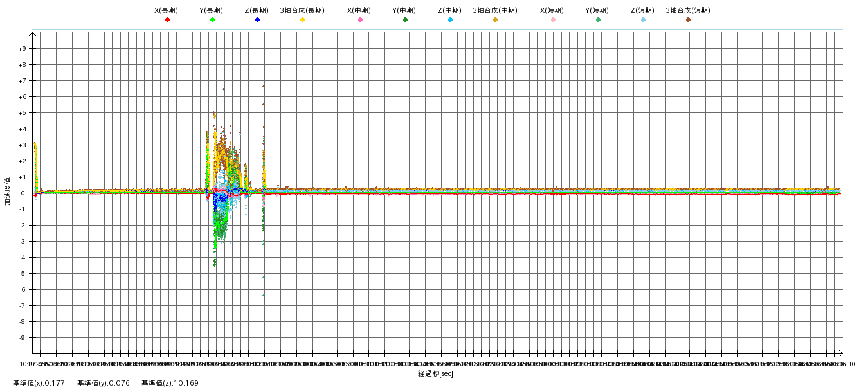
Task: Toggle the Y(短期) series legend label
Action: click(597, 10)
